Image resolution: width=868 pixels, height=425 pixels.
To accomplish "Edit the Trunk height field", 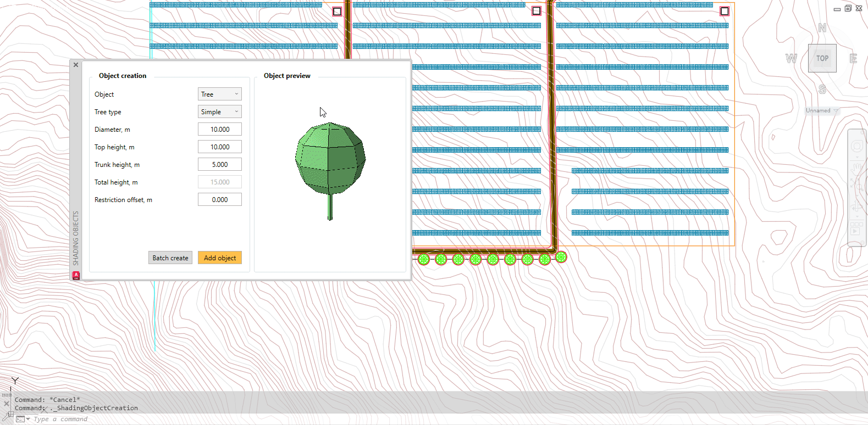I will pos(219,165).
